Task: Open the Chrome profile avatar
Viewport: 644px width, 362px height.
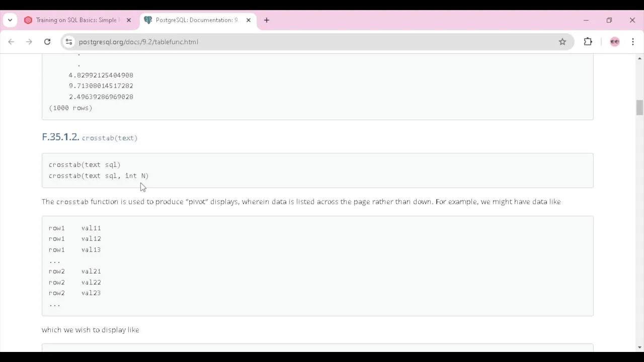Action: 615,42
